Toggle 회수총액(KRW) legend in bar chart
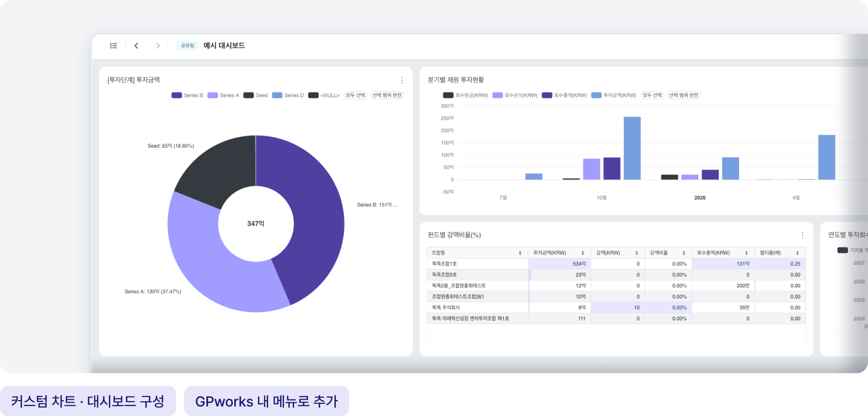Viewport: 868px width, 416px height. click(564, 95)
